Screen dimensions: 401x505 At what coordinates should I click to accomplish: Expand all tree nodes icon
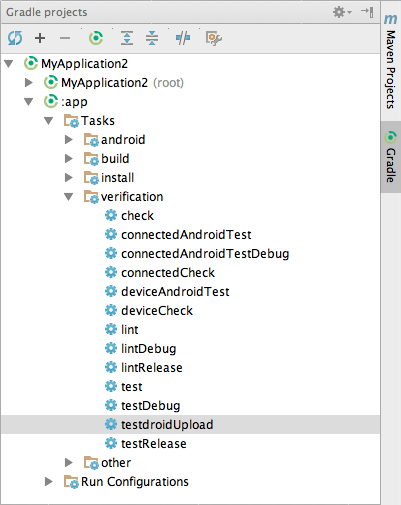pyautogui.click(x=127, y=38)
